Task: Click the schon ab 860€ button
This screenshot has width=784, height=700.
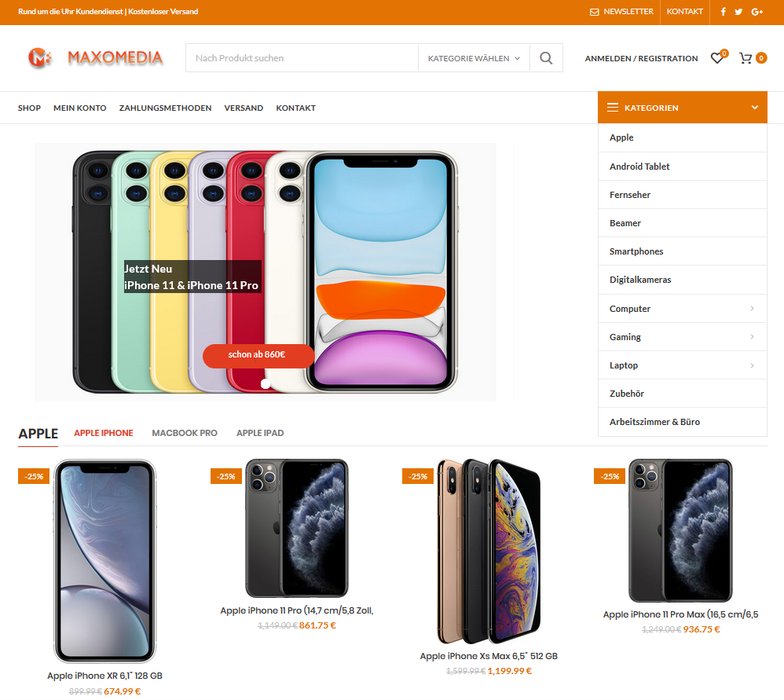Action: point(258,356)
